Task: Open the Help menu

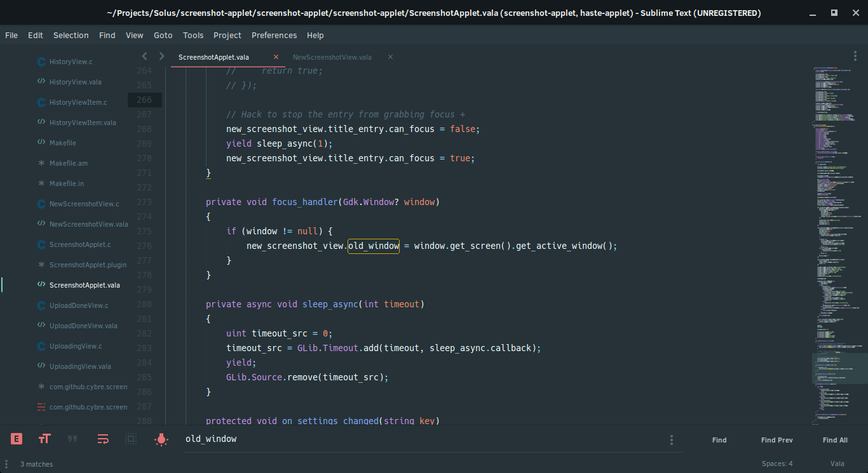Action: (x=315, y=36)
